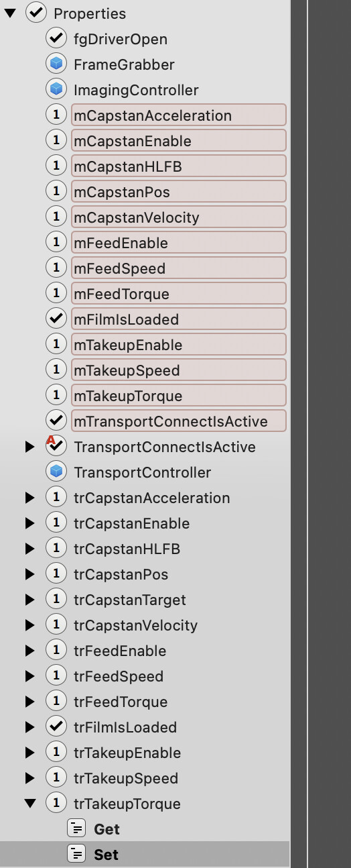
Task: Select the mTakeupSpeed property
Action: pyautogui.click(x=178, y=370)
